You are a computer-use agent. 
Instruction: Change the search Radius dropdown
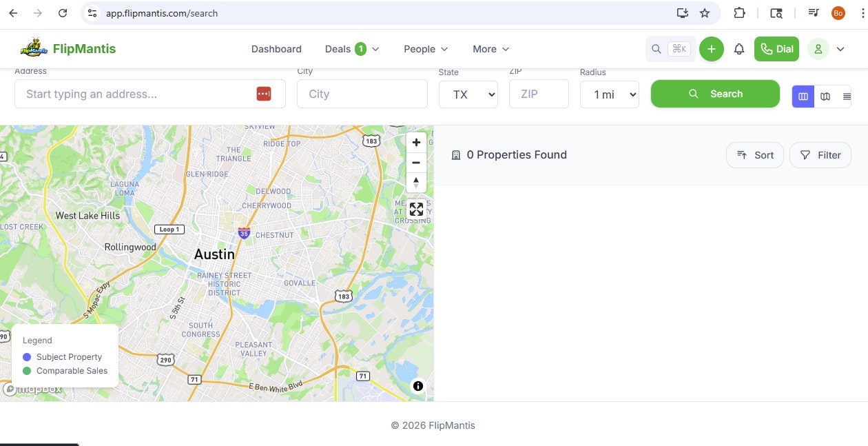click(x=609, y=94)
